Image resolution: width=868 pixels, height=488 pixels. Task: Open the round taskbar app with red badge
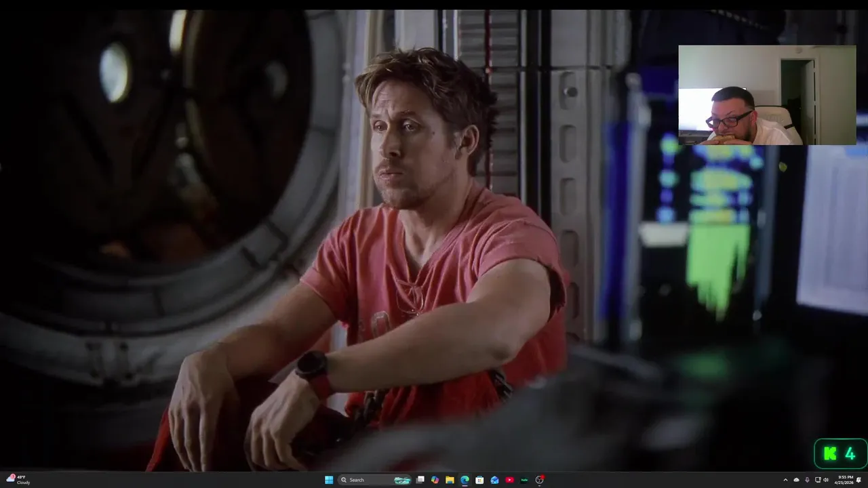coord(539,480)
